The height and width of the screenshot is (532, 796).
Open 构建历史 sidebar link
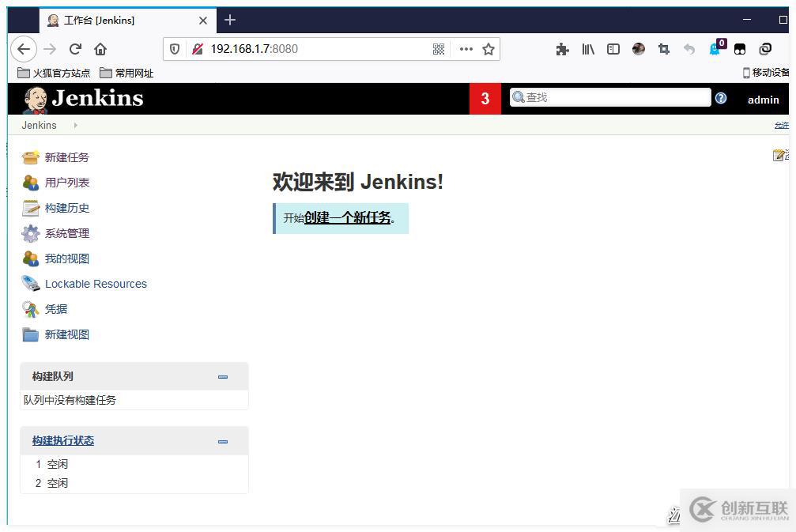click(67, 208)
